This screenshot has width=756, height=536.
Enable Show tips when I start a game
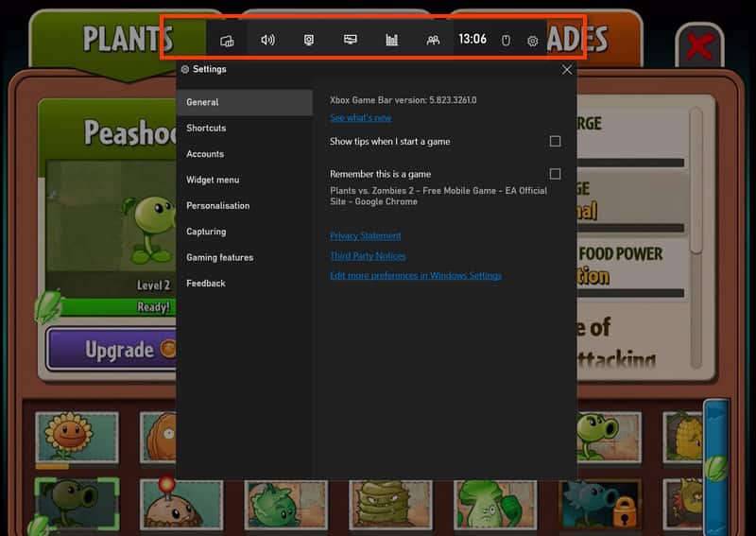coord(555,142)
